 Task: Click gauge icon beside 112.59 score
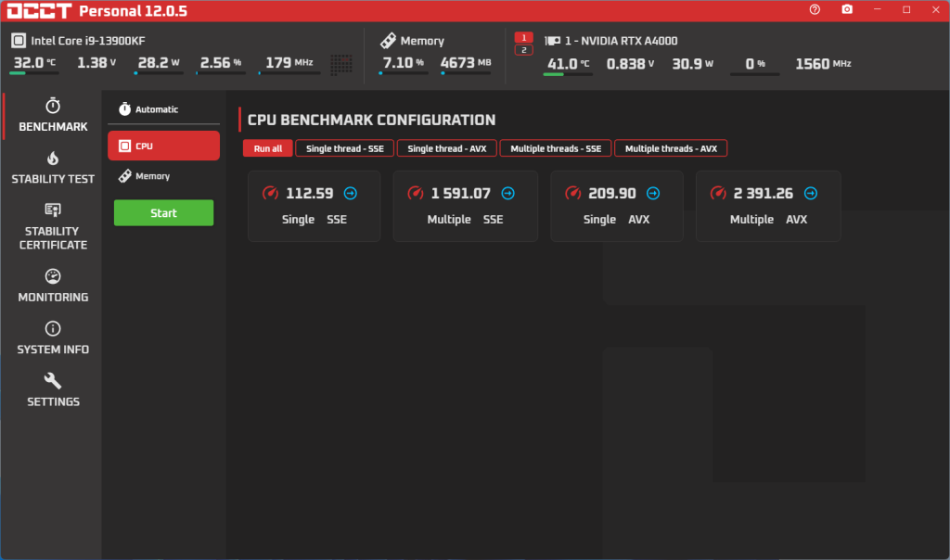tap(270, 193)
